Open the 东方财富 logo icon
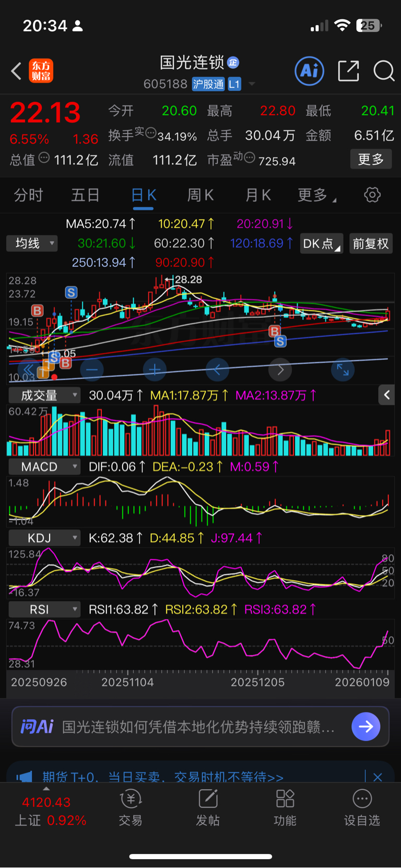Image resolution: width=401 pixels, height=868 pixels. [41, 71]
